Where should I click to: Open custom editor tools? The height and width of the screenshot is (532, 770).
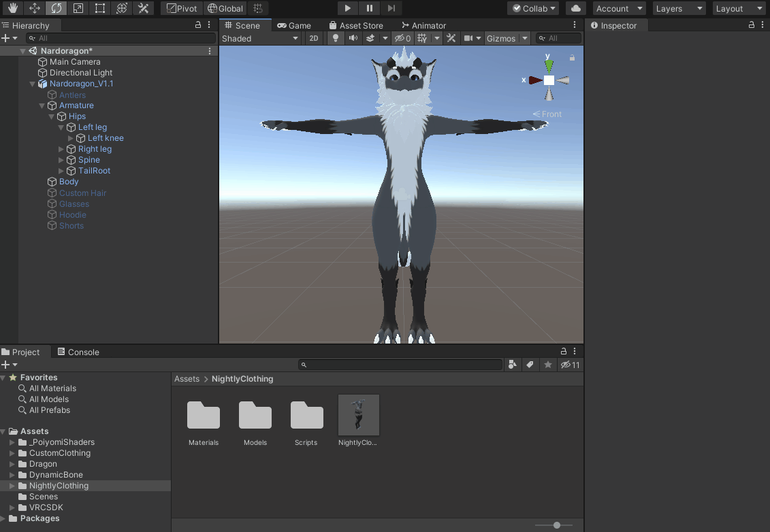[144, 8]
